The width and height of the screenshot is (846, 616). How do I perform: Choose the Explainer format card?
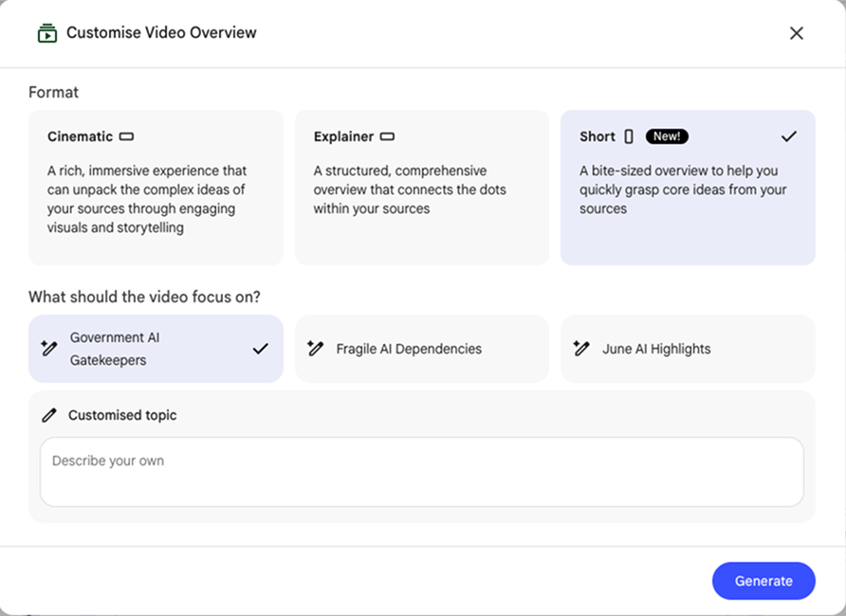[x=422, y=188]
